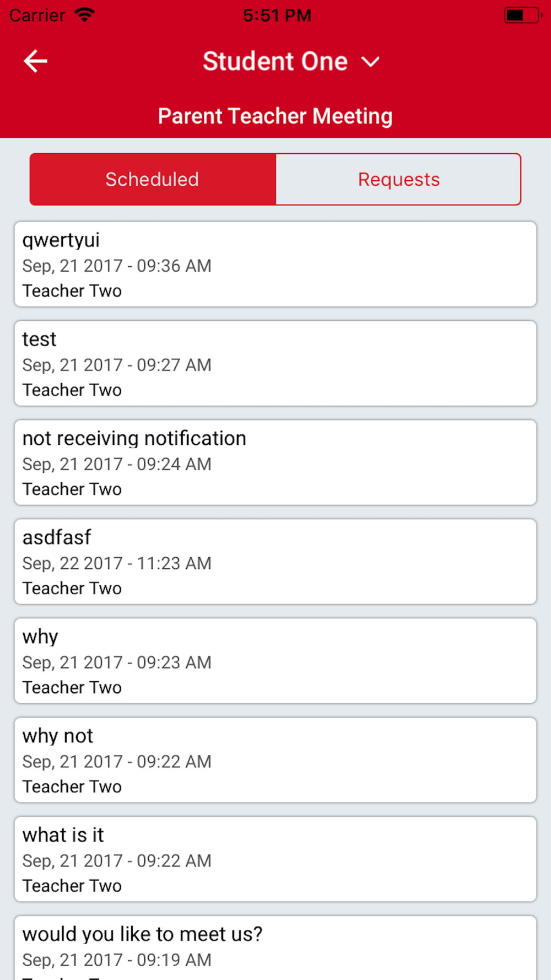The height and width of the screenshot is (980, 551).
Task: Open the test meeting entry
Action: 275,363
